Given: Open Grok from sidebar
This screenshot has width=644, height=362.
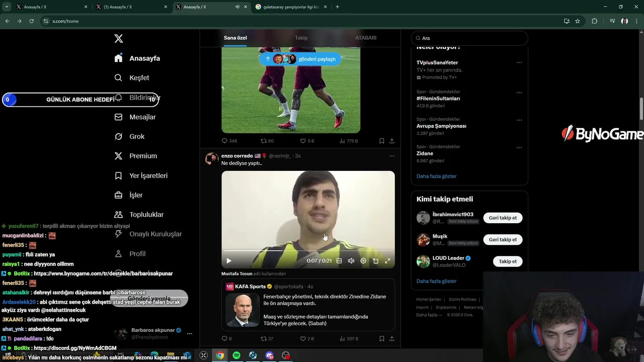Looking at the screenshot, I should (130, 137).
